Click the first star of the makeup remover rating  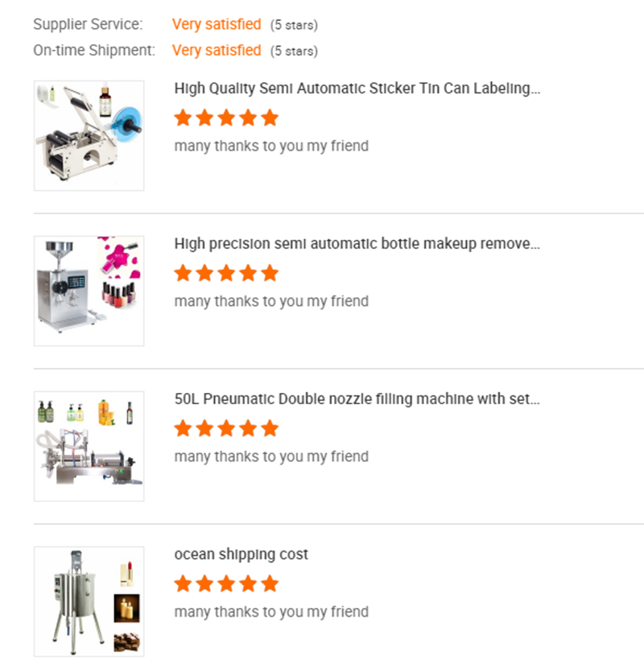click(x=183, y=273)
